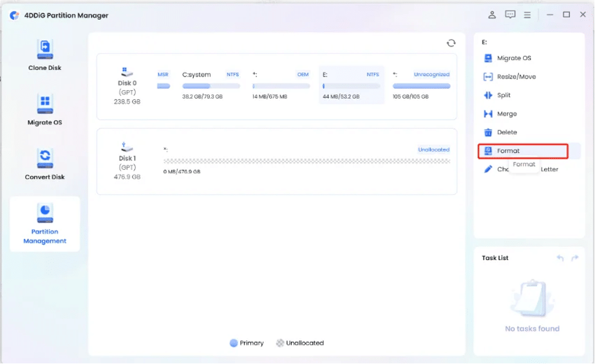Viewport: 595px width, 364px height.
Task: Click the undo arrow in Task List
Action: 560,258
